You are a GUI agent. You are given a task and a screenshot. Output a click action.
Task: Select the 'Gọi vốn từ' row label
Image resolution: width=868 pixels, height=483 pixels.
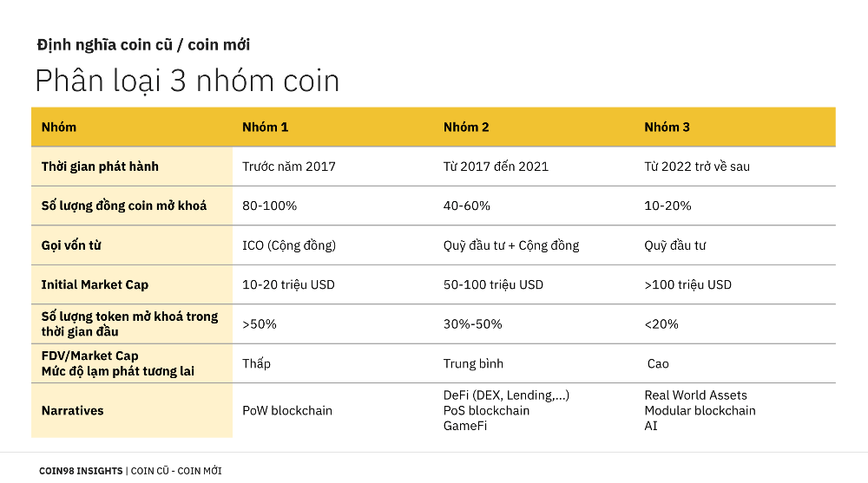pyautogui.click(x=71, y=245)
